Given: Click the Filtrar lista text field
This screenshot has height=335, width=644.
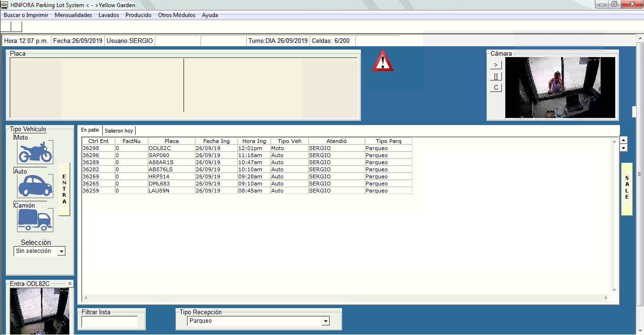Looking at the screenshot, I should click(109, 322).
